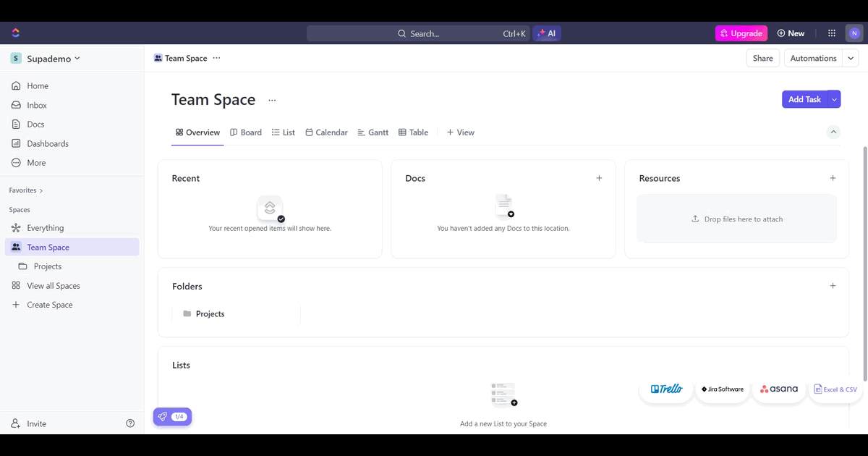Click the Trello import button

pyautogui.click(x=666, y=389)
